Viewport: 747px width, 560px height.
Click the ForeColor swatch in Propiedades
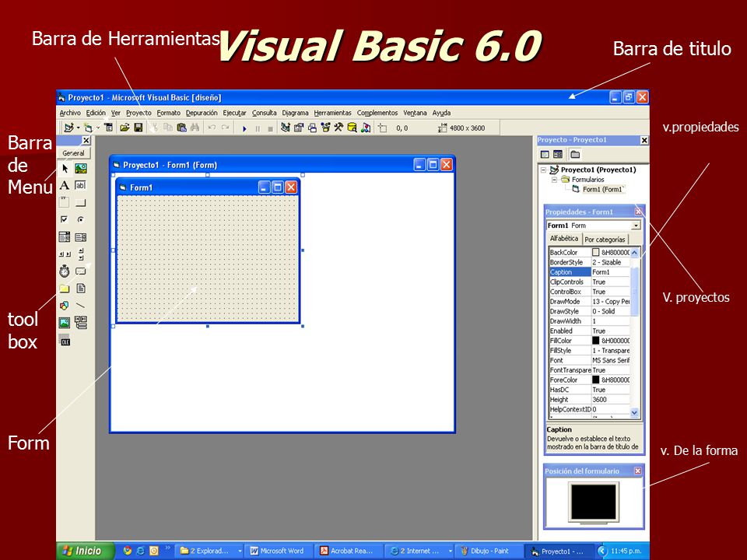(x=595, y=380)
